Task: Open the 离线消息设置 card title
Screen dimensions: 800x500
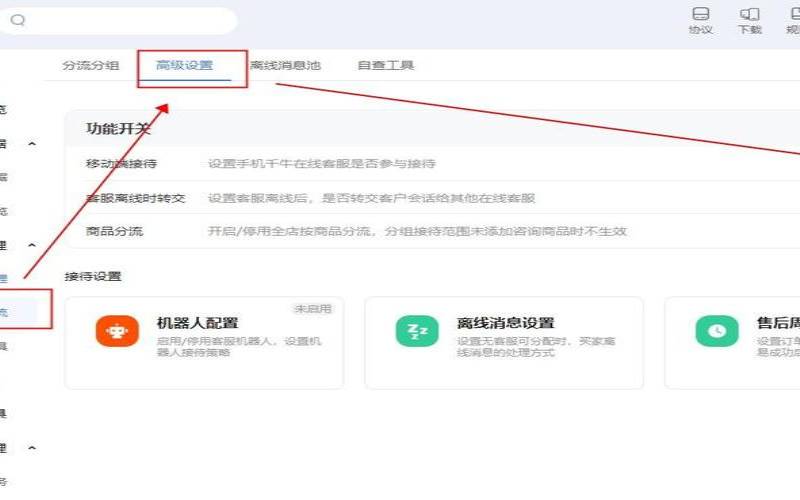Action: pyautogui.click(x=505, y=323)
